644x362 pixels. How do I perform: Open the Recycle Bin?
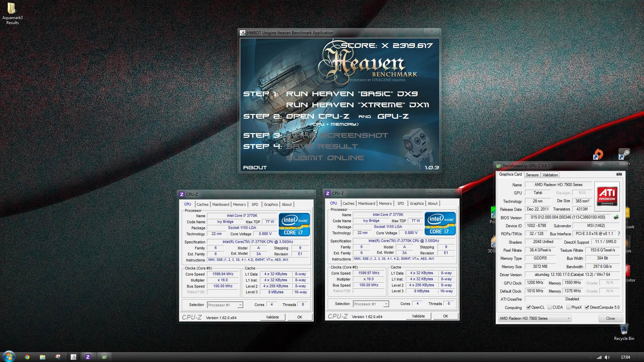point(624,332)
